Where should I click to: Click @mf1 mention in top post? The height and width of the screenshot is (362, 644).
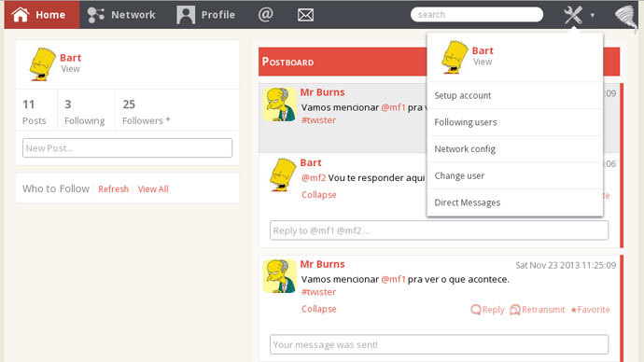pyautogui.click(x=393, y=107)
